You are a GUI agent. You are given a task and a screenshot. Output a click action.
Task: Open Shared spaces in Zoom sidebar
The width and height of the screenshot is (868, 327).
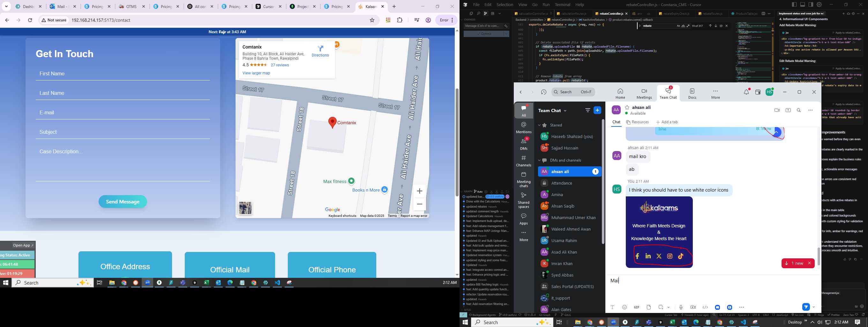pyautogui.click(x=524, y=200)
